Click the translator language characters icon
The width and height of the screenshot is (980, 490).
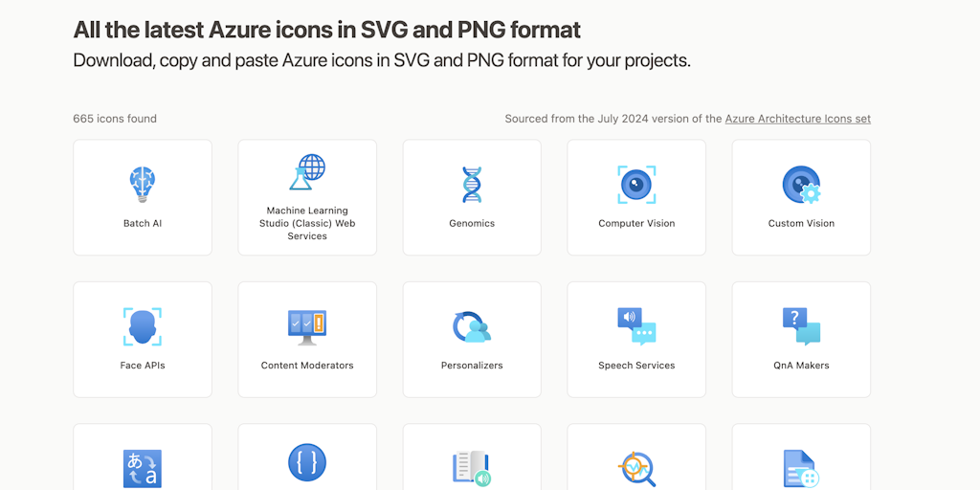pyautogui.click(x=143, y=469)
